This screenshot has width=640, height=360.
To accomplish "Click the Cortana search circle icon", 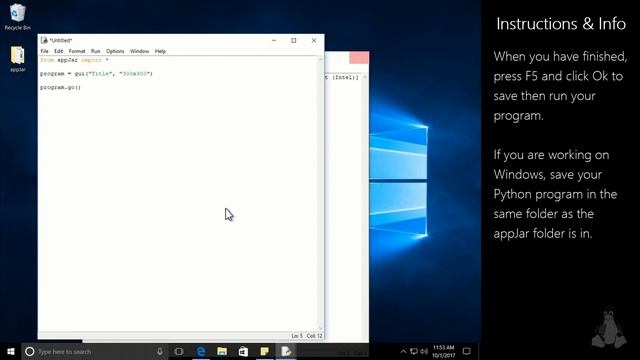I will [x=29, y=351].
